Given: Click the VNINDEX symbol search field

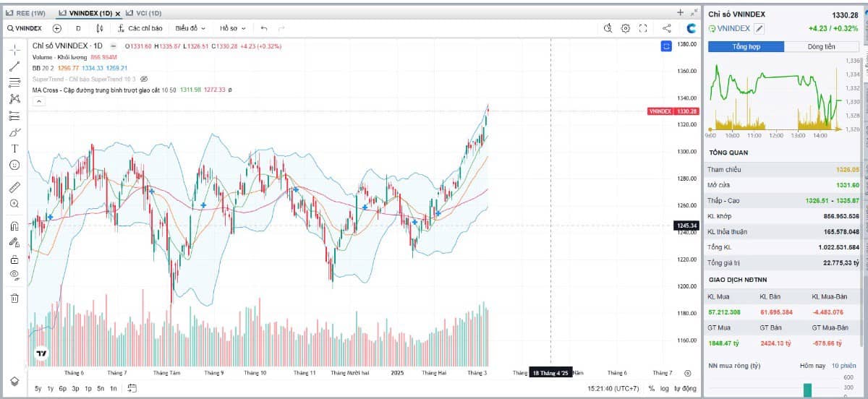Looking at the screenshot, I should pos(25,28).
